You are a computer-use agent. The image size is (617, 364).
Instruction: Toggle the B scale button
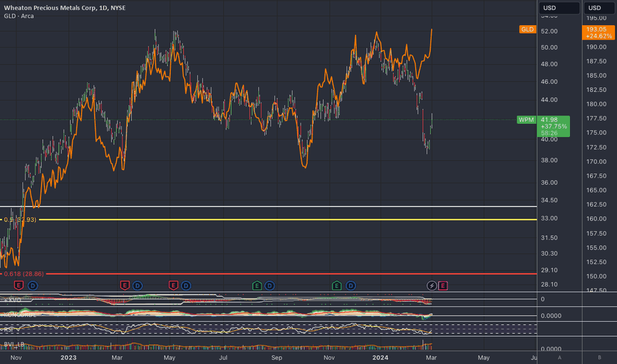[x=599, y=357]
